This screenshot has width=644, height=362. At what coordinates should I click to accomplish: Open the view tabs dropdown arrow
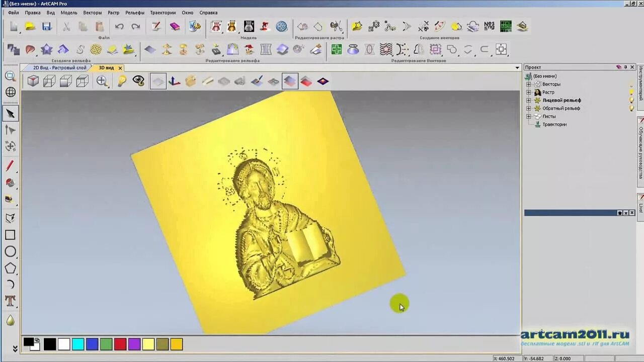[x=517, y=67]
